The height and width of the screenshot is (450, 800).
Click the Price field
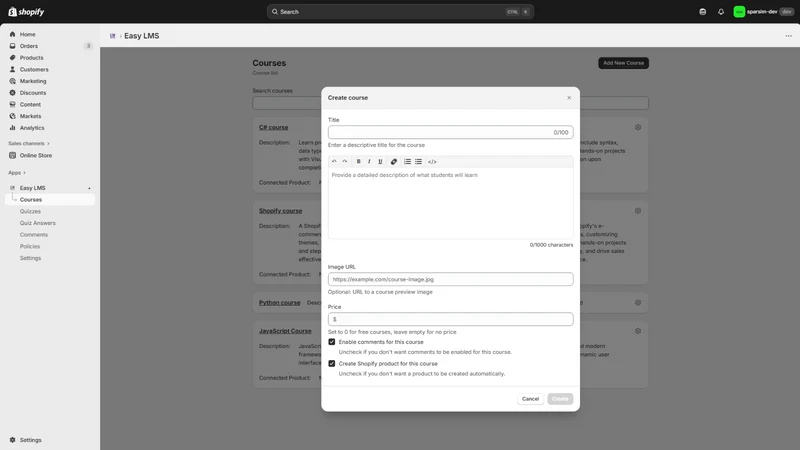pyautogui.click(x=451, y=319)
